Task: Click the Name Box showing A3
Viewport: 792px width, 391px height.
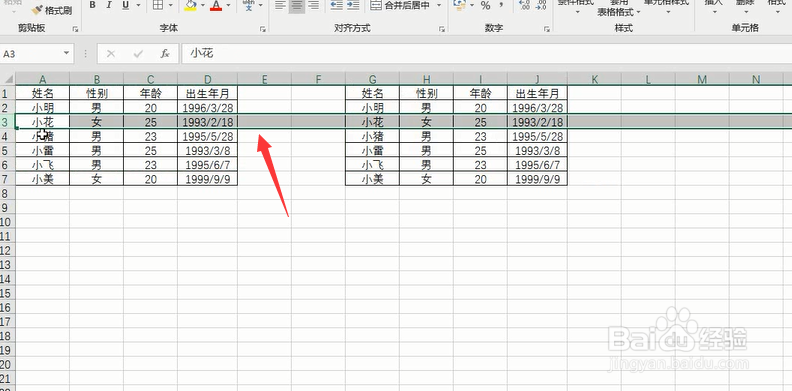Action: pos(31,54)
